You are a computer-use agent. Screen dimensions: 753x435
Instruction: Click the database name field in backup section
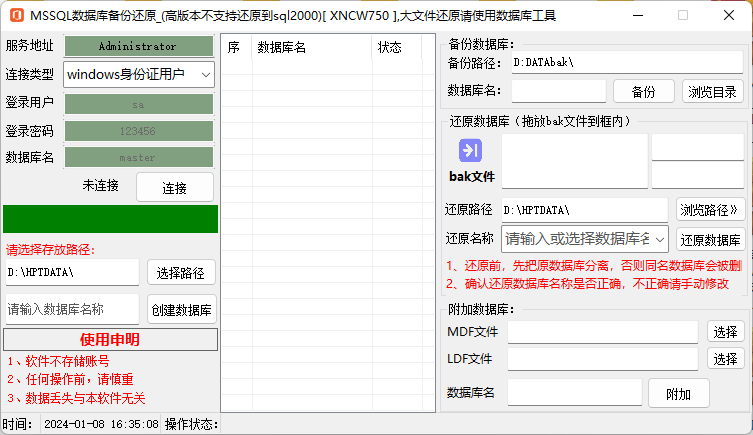click(559, 91)
